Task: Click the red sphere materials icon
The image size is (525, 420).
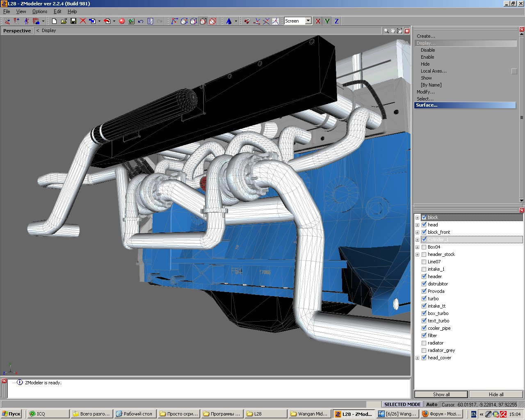Action: 122,21
